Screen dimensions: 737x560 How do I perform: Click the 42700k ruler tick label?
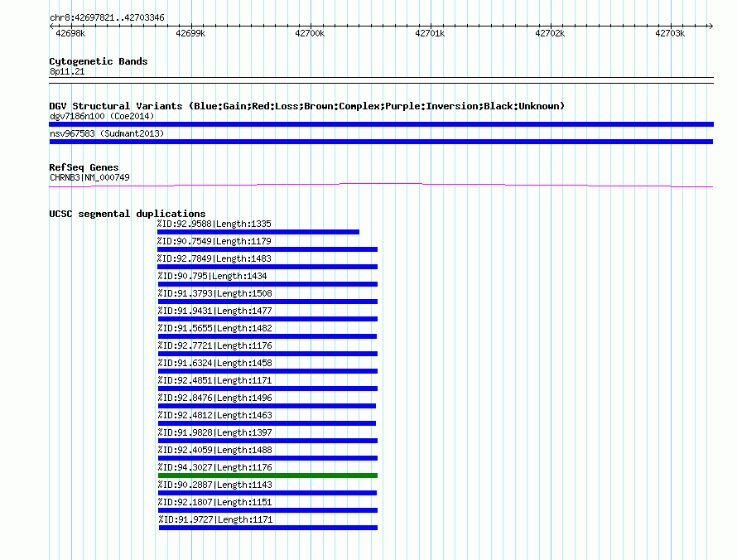(x=310, y=33)
